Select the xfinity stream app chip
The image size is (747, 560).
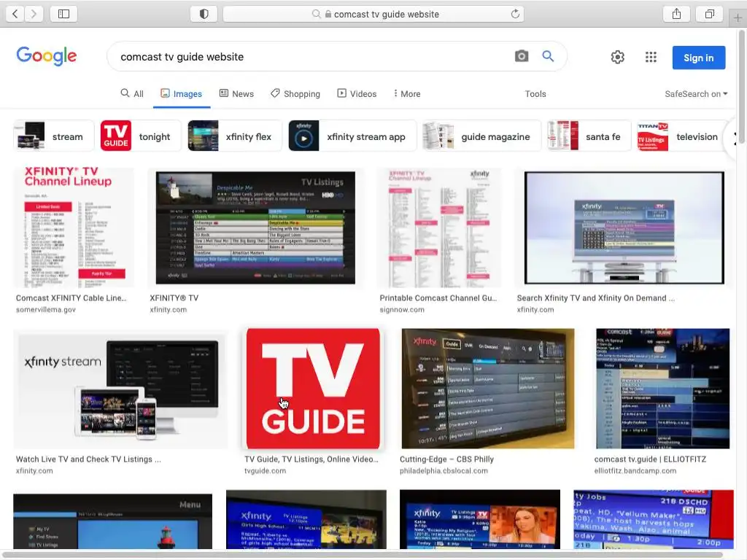click(x=352, y=136)
